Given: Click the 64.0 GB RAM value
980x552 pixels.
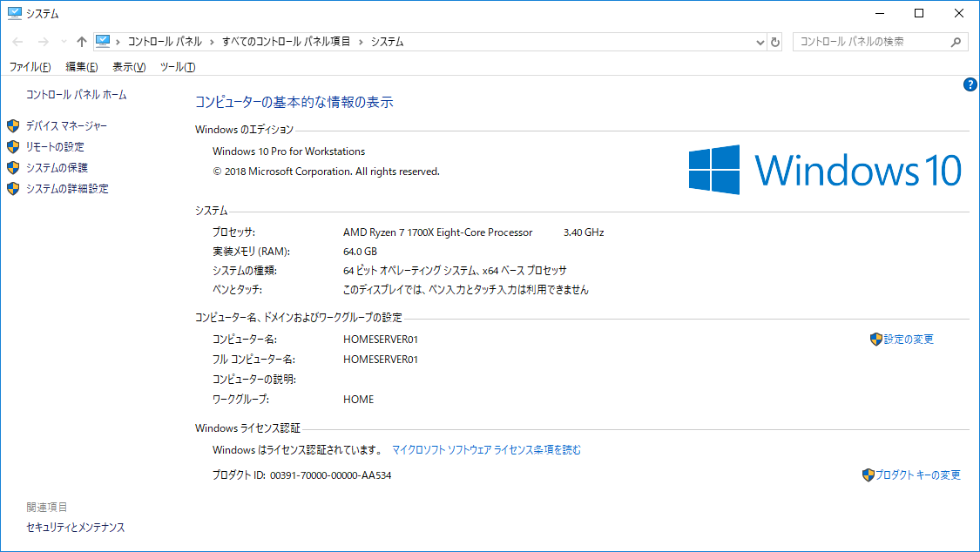Looking at the screenshot, I should click(360, 252).
